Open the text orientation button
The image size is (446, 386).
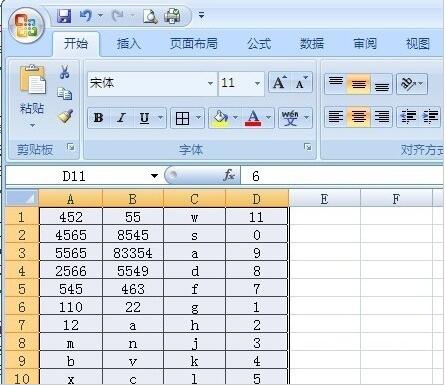pyautogui.click(x=411, y=84)
